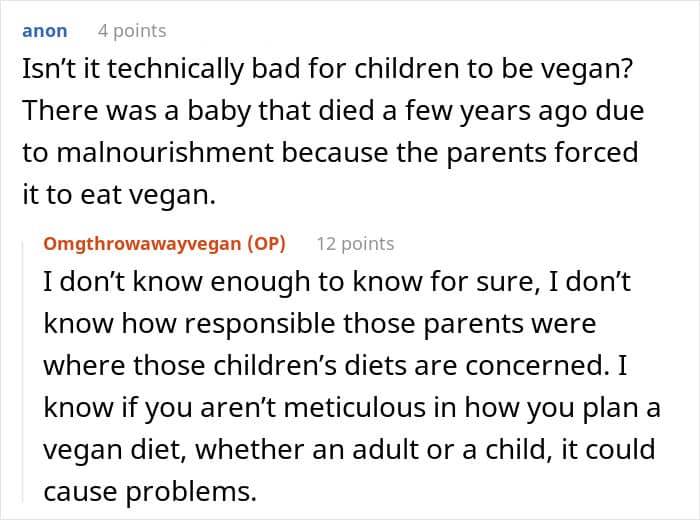Image resolution: width=700 pixels, height=520 pixels.
Task: Click the '12 points' score label
Action: point(355,243)
